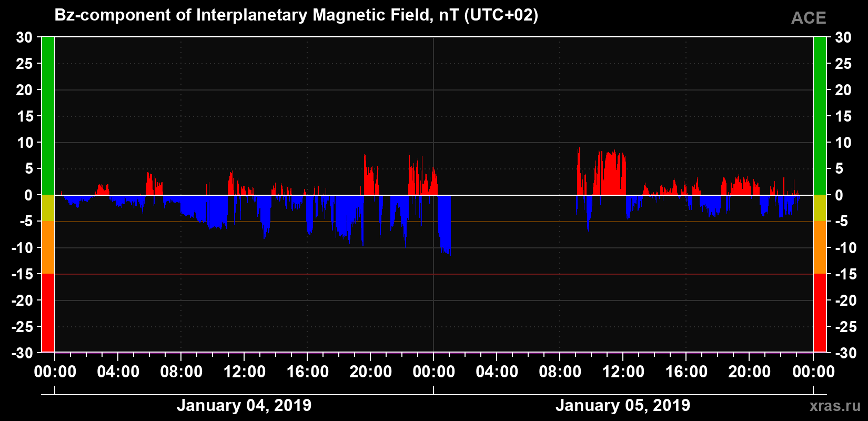868x421 pixels.
Task: Click the right axis value -15
Action: coord(846,274)
